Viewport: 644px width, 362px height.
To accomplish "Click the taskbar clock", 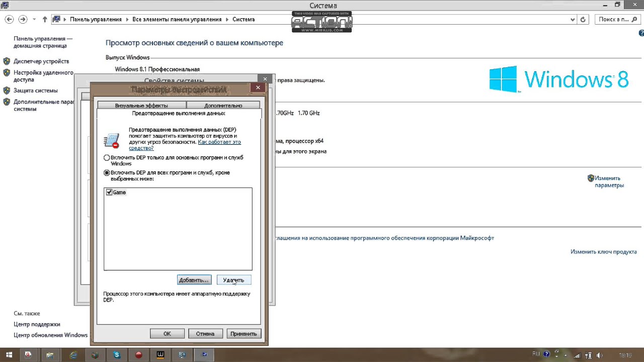I will 625,354.
